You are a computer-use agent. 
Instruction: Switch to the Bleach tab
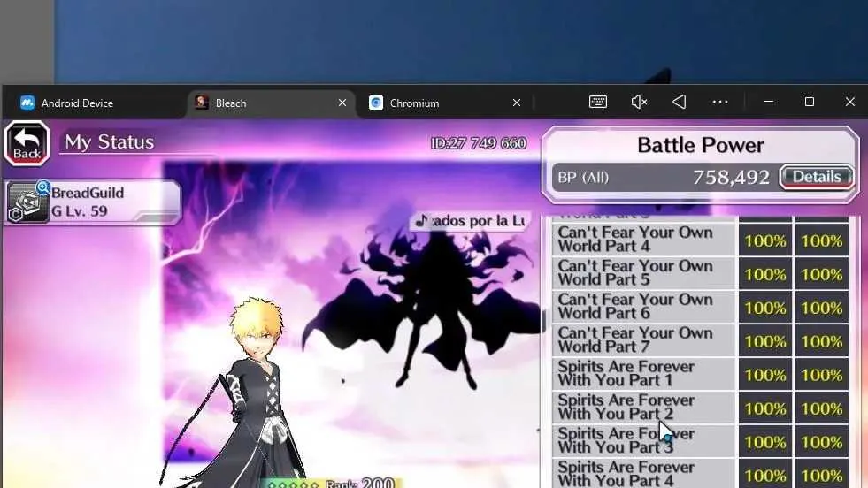272,103
